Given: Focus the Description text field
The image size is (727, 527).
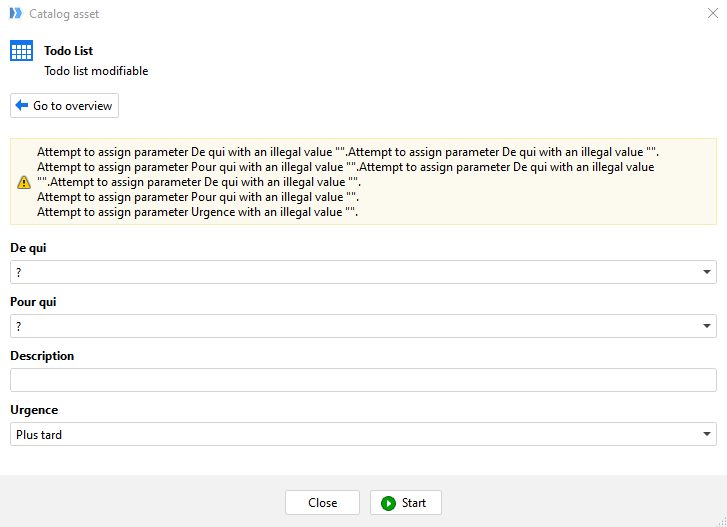Looking at the screenshot, I should tap(364, 380).
